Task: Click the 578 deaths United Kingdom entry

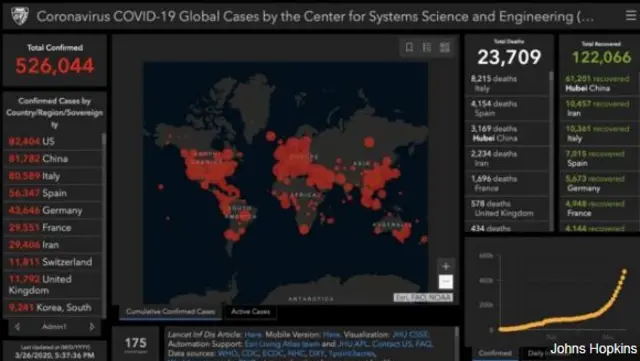Action: pos(507,208)
